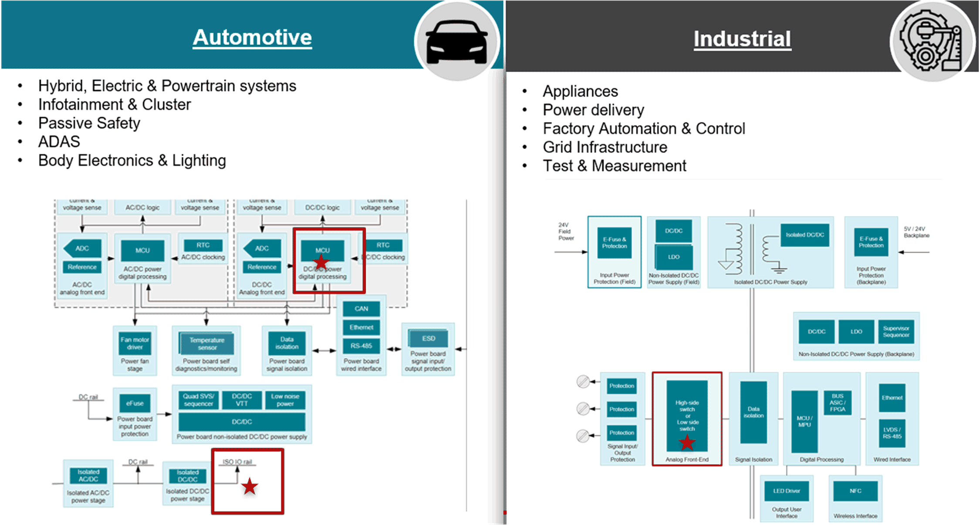
Task: Click the top screw terminal connector symbol
Action: pyautogui.click(x=583, y=382)
